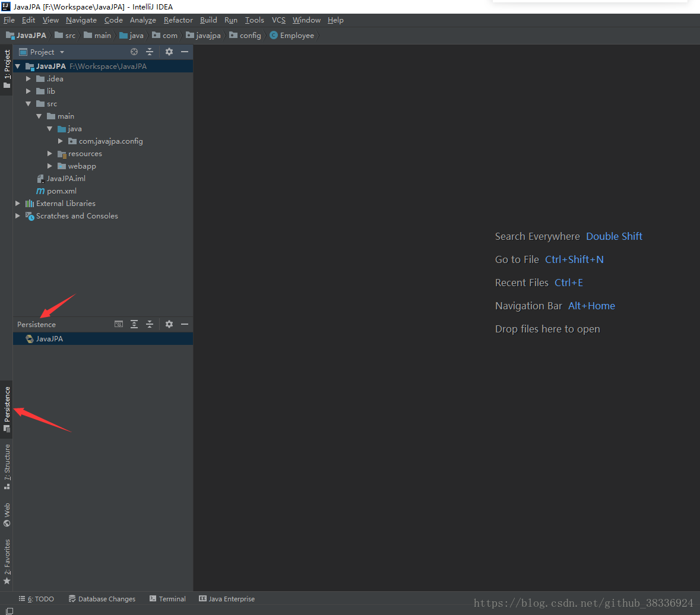Collapse the java source folder
Screen dimensions: 700x615
click(49, 129)
